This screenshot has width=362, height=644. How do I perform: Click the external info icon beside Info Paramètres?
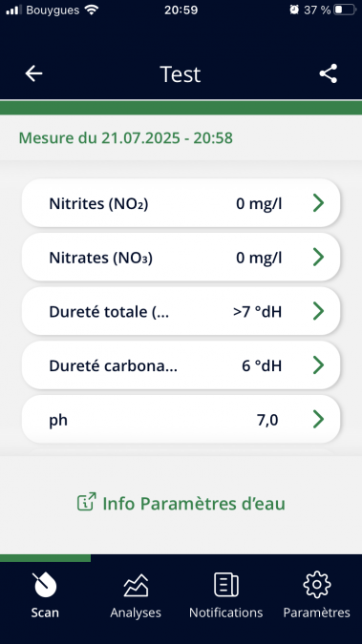(x=86, y=502)
